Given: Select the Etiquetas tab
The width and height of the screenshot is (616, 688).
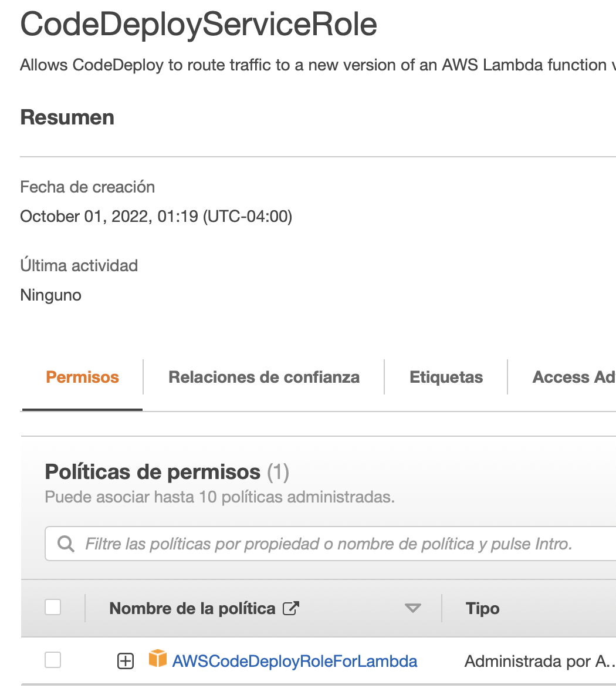Looking at the screenshot, I should pos(446,377).
